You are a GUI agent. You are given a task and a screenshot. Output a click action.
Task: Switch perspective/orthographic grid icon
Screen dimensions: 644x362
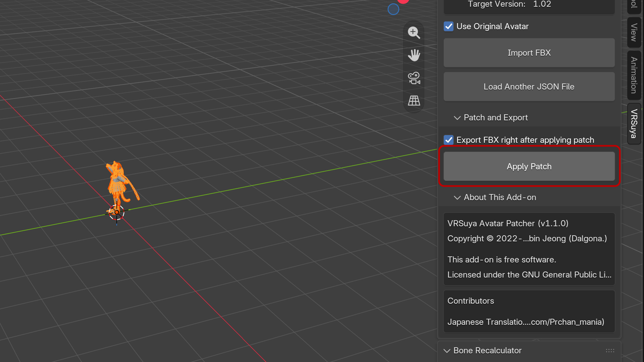pyautogui.click(x=414, y=100)
